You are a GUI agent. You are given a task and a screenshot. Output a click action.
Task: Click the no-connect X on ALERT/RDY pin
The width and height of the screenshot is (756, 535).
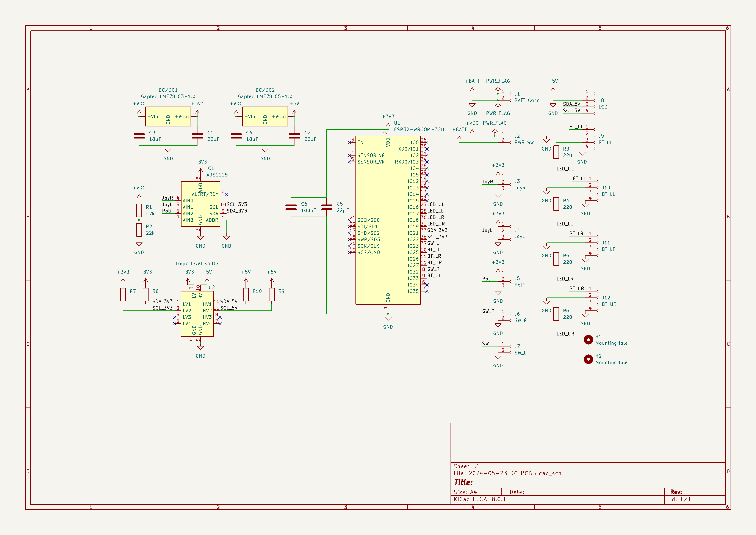226,194
